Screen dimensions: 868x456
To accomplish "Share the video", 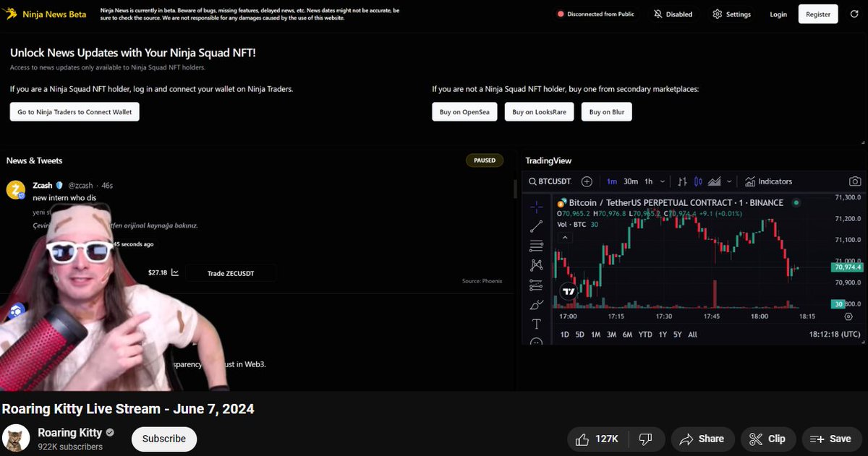I will 702,439.
